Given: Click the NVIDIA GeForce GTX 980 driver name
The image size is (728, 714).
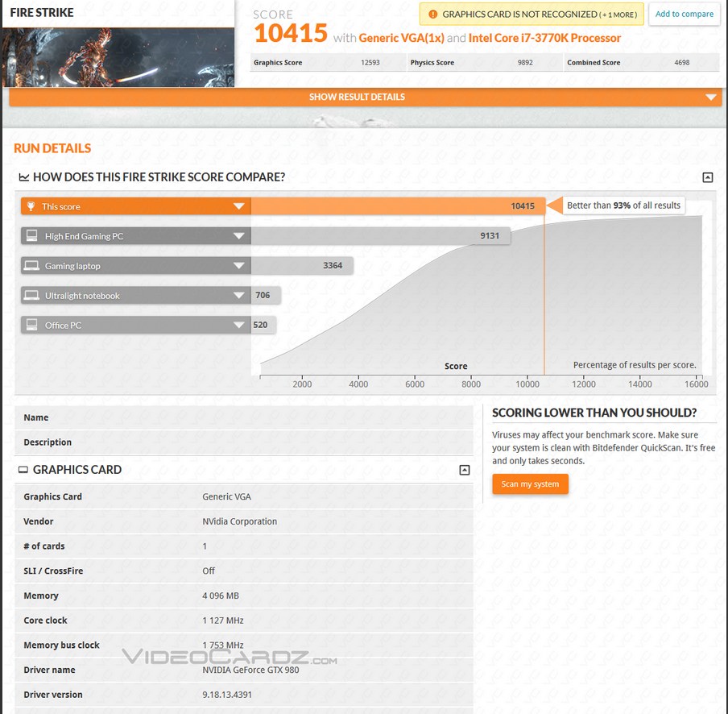Looking at the screenshot, I should point(250,670).
